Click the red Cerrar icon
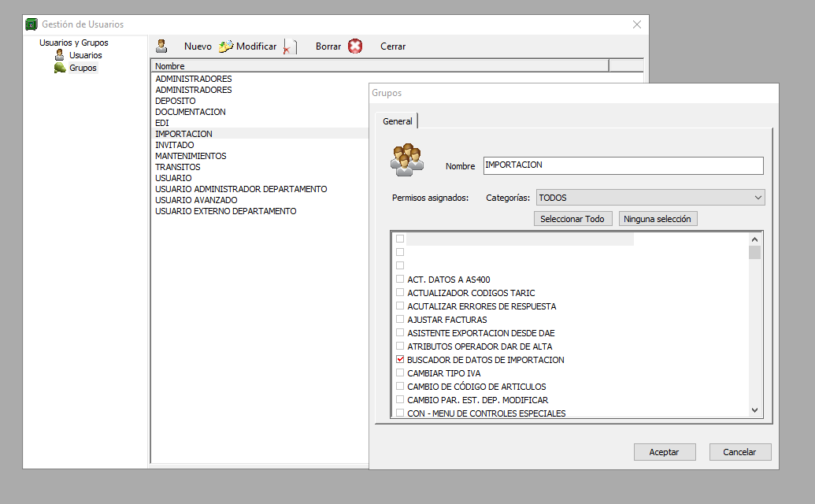Image resolution: width=815 pixels, height=504 pixels. click(x=355, y=46)
